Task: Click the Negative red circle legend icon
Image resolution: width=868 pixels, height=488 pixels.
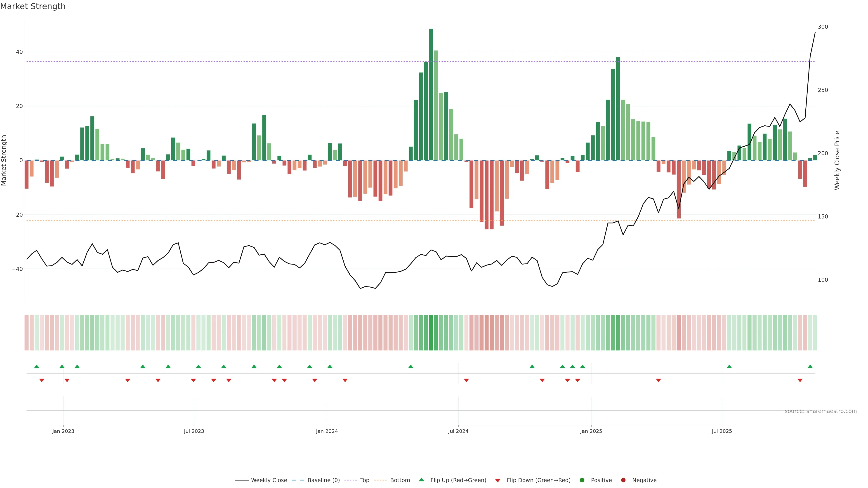Action: coord(623,480)
